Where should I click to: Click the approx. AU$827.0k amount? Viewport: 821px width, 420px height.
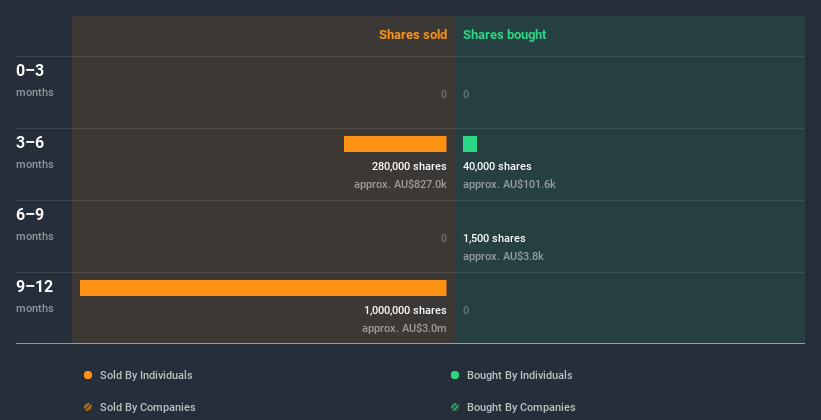pyautogui.click(x=400, y=184)
